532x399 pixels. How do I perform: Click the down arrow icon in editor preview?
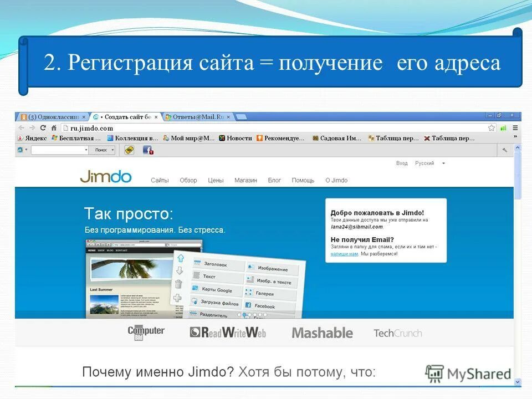pos(180,270)
